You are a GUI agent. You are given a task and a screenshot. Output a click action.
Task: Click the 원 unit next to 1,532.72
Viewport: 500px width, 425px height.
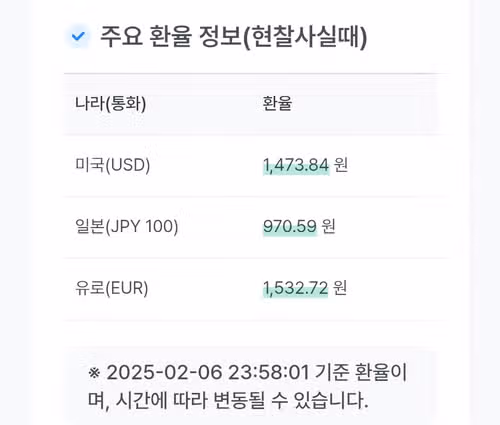coord(340,288)
